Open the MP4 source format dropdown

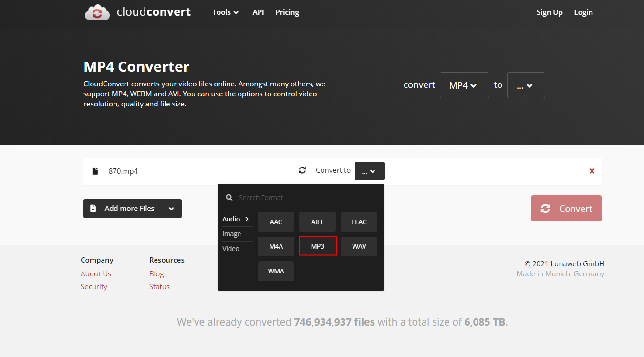(464, 85)
